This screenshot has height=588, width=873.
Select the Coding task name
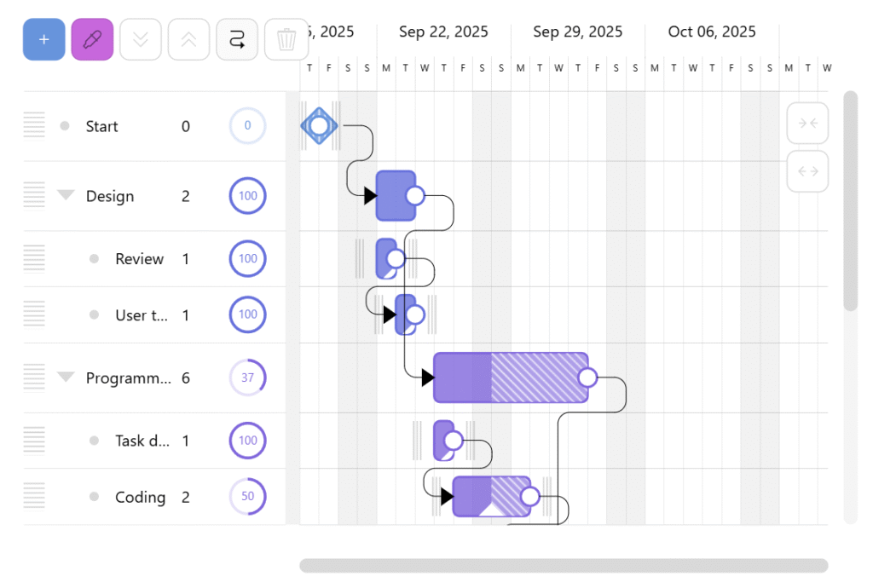pos(140,497)
